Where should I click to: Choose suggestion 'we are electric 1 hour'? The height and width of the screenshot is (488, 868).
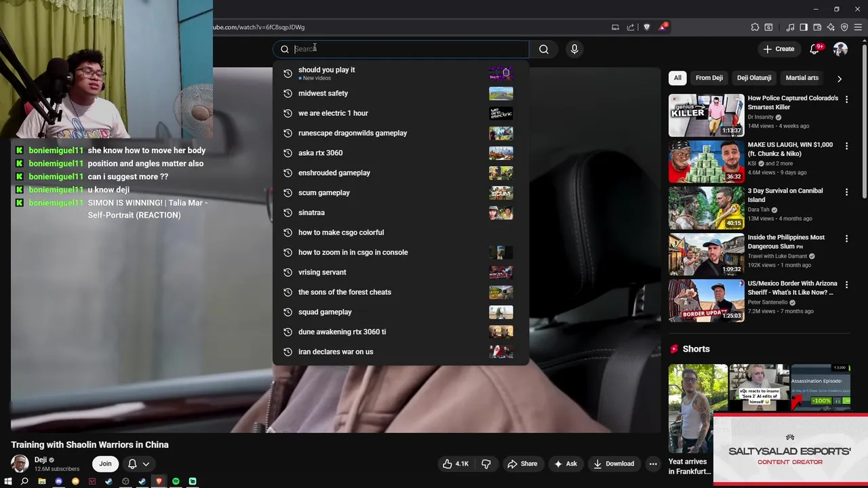400,113
